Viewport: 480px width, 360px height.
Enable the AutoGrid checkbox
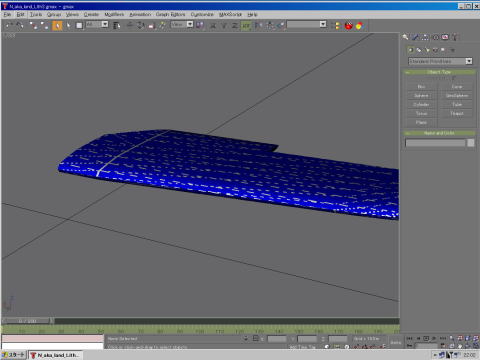coord(454,78)
